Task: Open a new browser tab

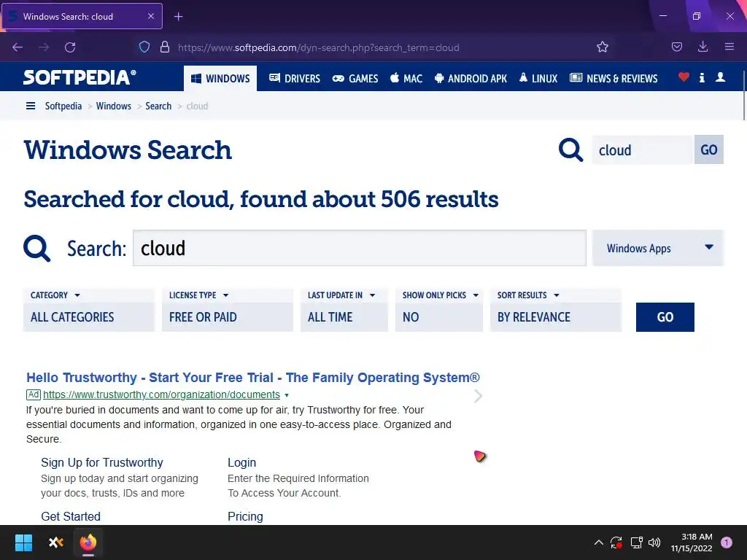Action: coord(178,17)
